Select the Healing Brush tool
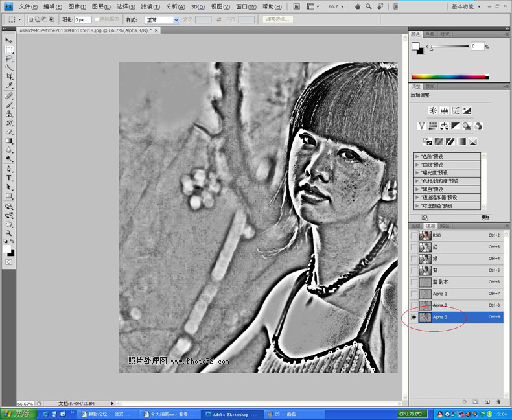 point(9,96)
